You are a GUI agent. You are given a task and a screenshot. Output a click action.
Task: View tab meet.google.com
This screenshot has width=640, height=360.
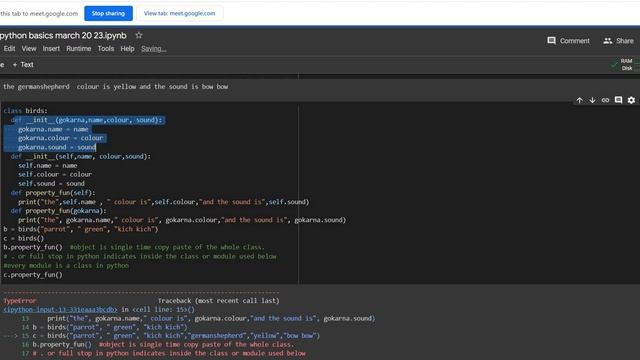tap(179, 13)
